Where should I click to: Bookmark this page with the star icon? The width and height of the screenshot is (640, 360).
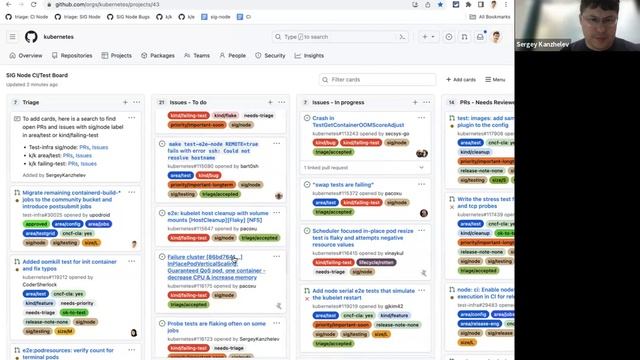click(440, 4)
